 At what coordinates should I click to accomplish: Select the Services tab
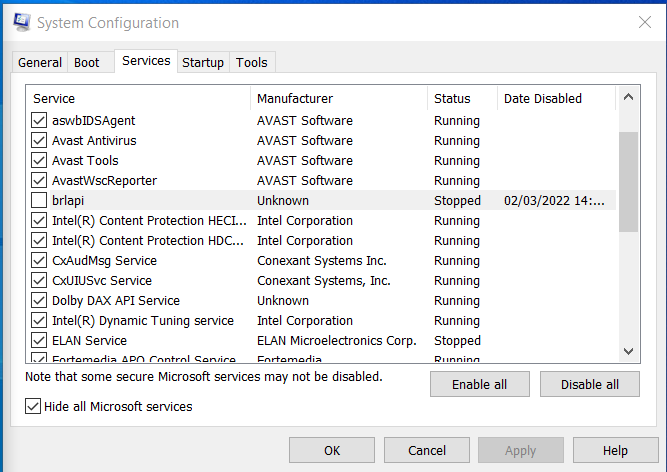pos(146,61)
